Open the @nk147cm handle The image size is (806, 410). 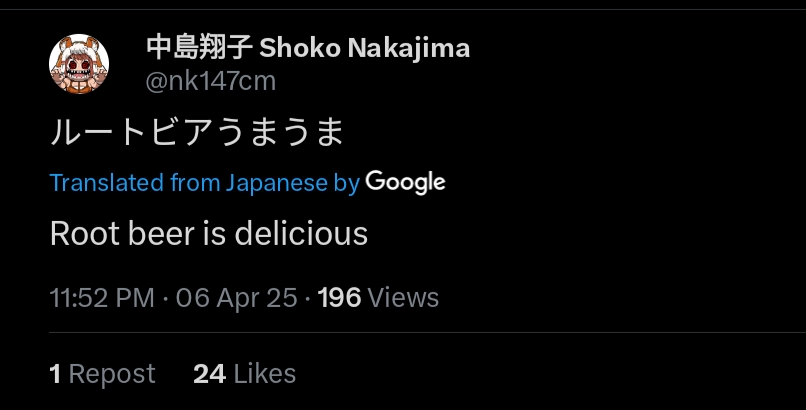click(x=210, y=81)
